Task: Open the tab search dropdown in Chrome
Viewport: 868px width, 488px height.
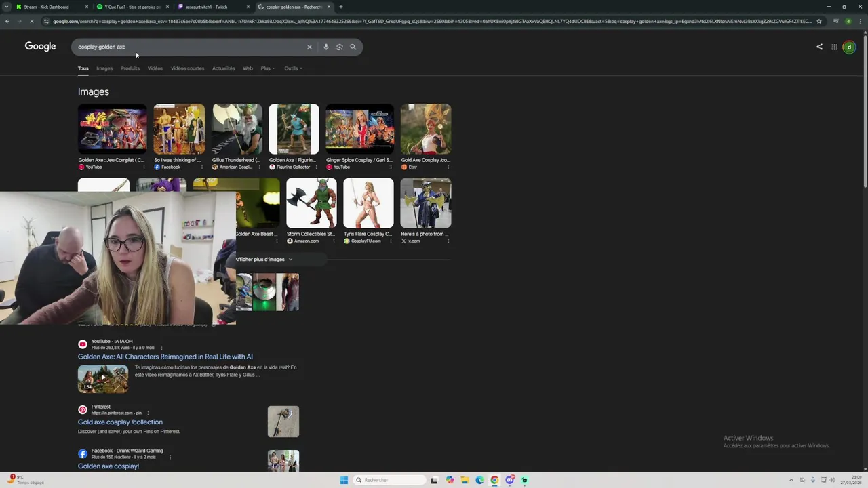Action: click(x=7, y=7)
